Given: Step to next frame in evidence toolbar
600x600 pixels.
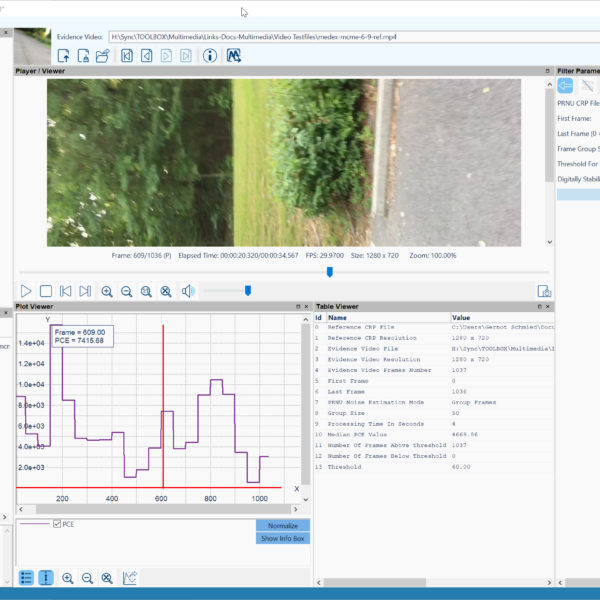Looking at the screenshot, I should tap(166, 56).
